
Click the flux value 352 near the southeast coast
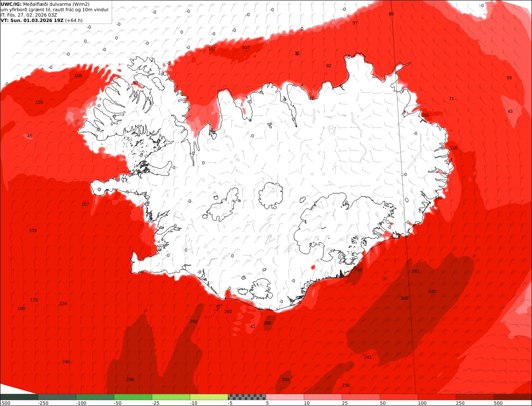point(358,269)
